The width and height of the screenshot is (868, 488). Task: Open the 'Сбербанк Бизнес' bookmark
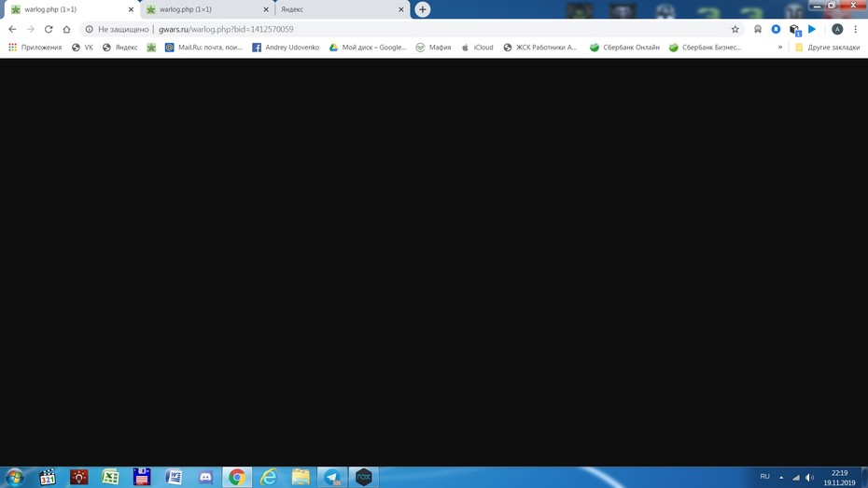tap(706, 47)
